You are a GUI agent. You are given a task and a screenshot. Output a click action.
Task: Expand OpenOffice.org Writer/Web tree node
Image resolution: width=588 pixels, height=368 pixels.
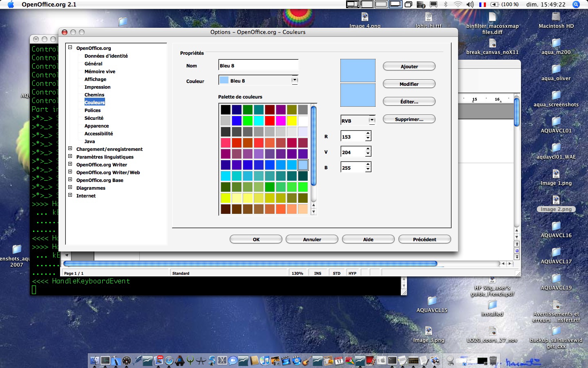pyautogui.click(x=70, y=172)
